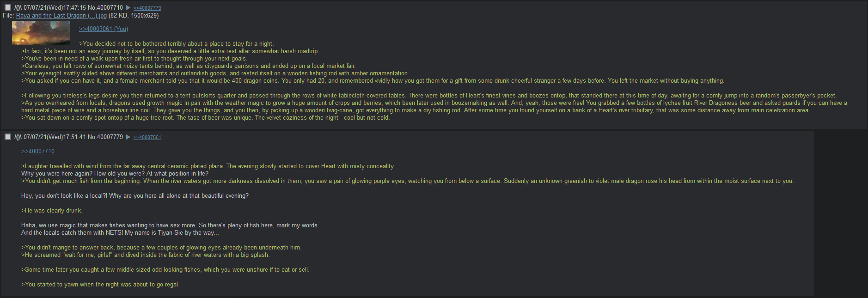Tick the checkbox for post No.40007779

(8, 137)
